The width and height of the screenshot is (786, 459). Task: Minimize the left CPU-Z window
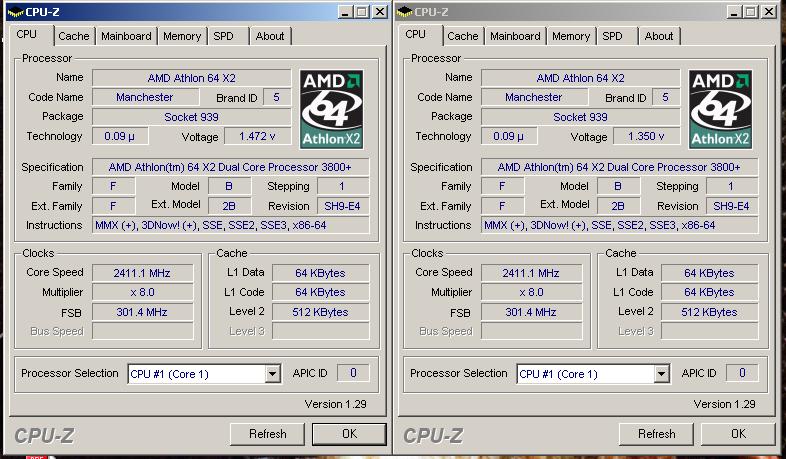click(x=344, y=12)
